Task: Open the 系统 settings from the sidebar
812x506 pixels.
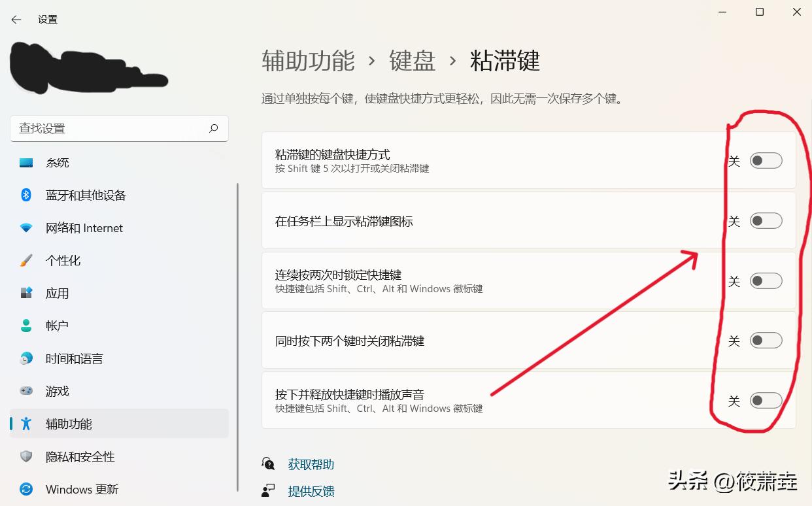Action: (57, 162)
